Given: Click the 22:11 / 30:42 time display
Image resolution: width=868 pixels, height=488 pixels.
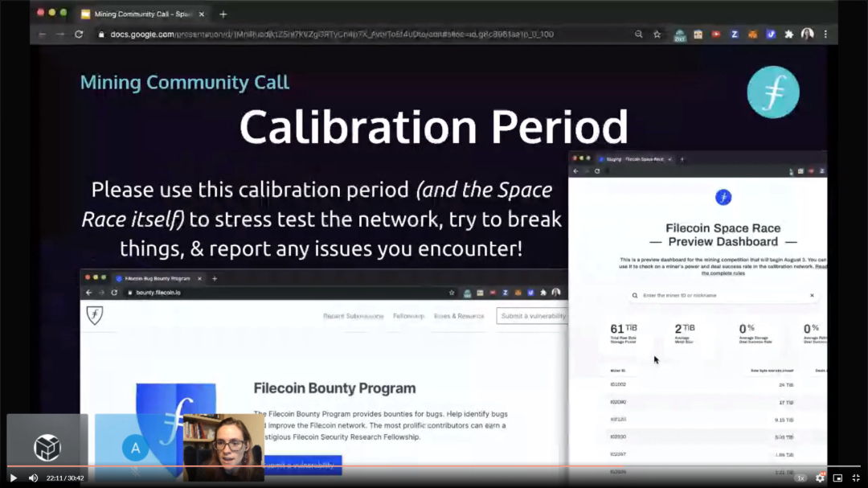Looking at the screenshot, I should click(65, 478).
